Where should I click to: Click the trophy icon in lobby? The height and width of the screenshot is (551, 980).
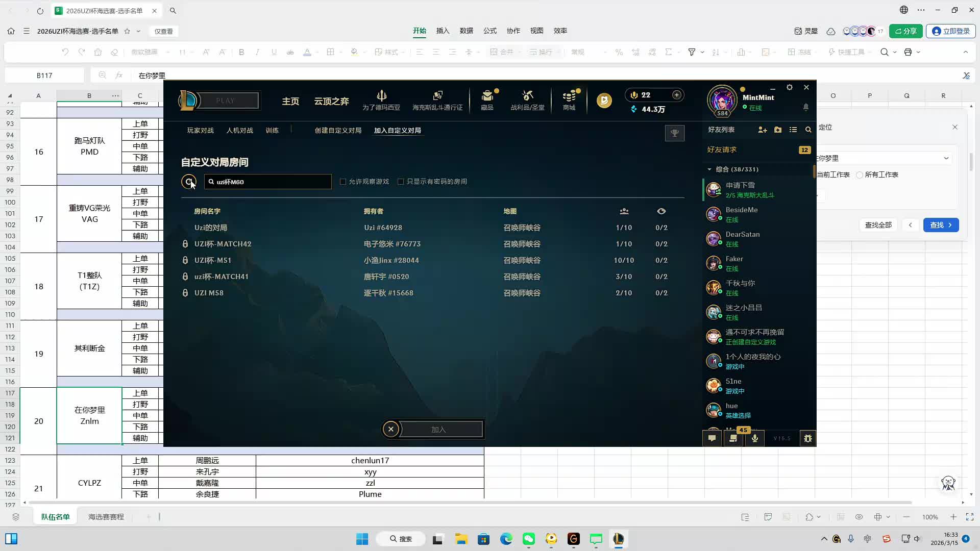(x=674, y=133)
